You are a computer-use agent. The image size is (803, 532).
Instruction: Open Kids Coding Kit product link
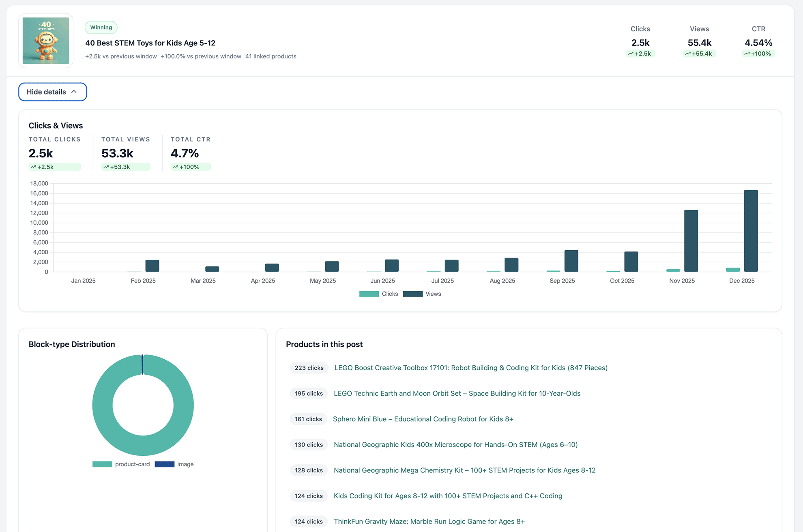point(448,496)
